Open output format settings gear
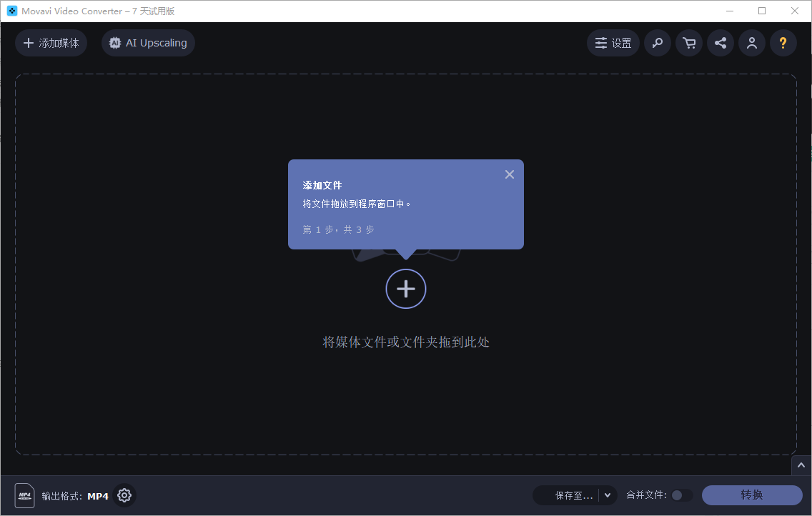This screenshot has width=812, height=516. pos(124,495)
